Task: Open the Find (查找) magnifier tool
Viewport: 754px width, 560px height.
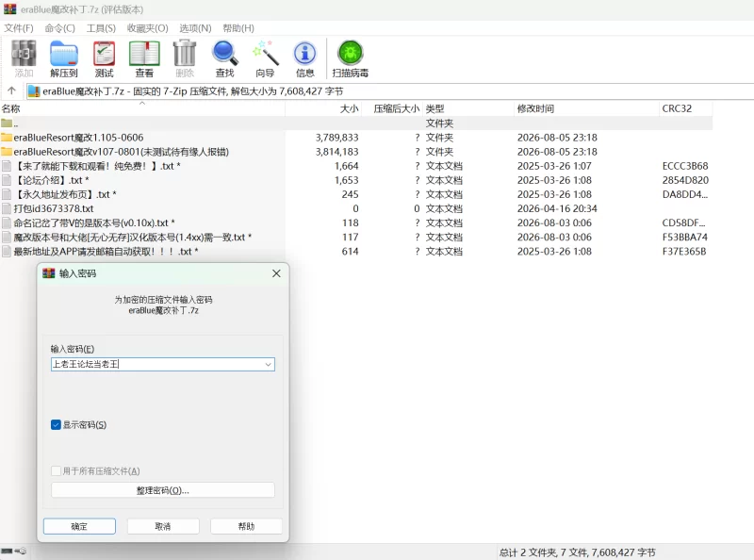Action: point(225,54)
